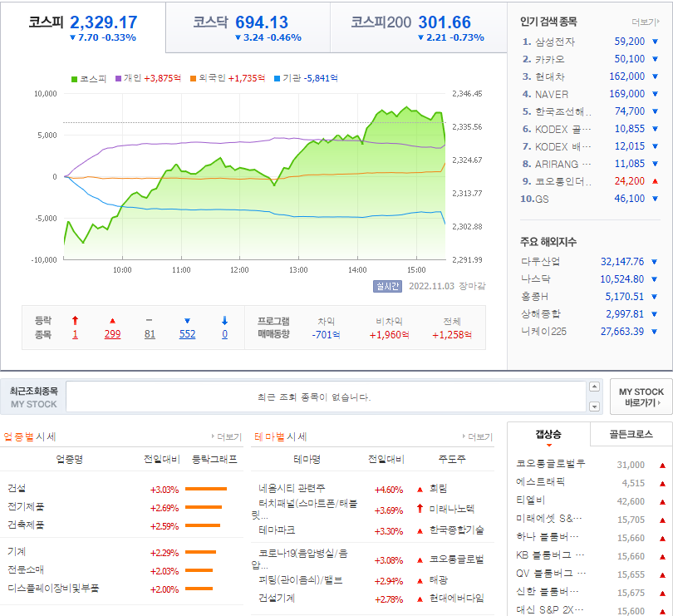
Task: Click down arrow beside 코스닥 change 3.24
Action: pos(238,37)
